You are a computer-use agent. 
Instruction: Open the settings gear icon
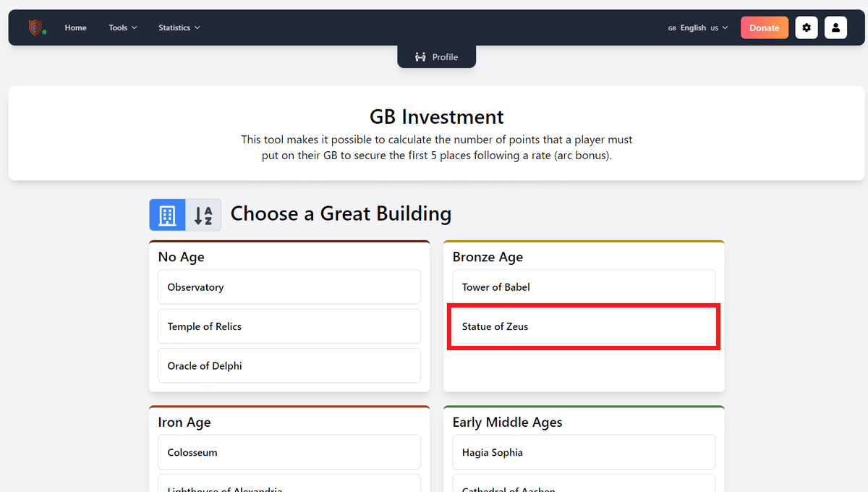807,27
